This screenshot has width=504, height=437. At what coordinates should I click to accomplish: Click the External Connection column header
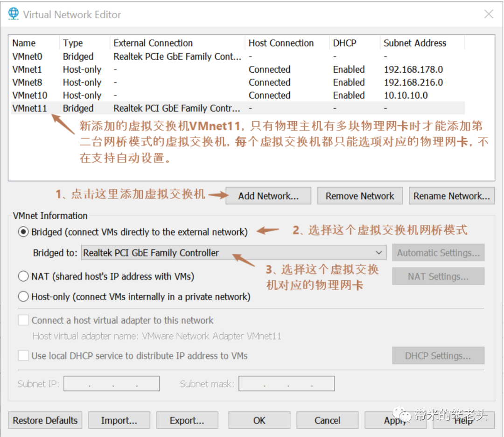pos(178,43)
